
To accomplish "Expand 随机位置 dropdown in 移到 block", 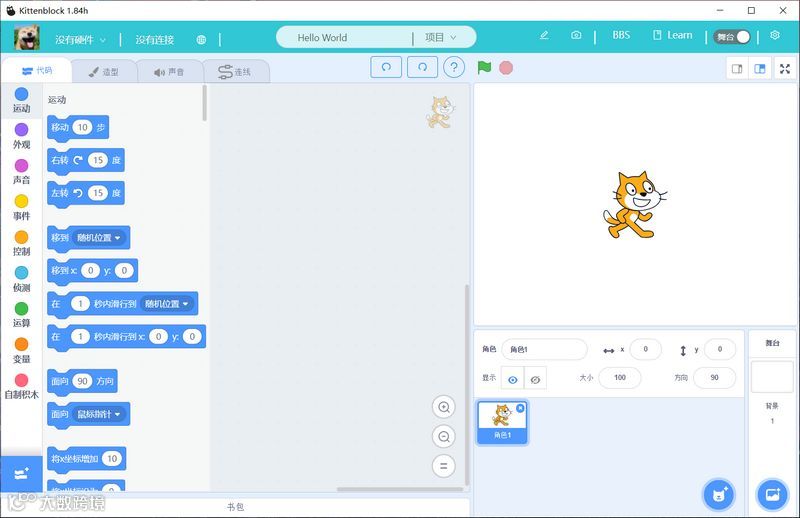I will coord(98,238).
